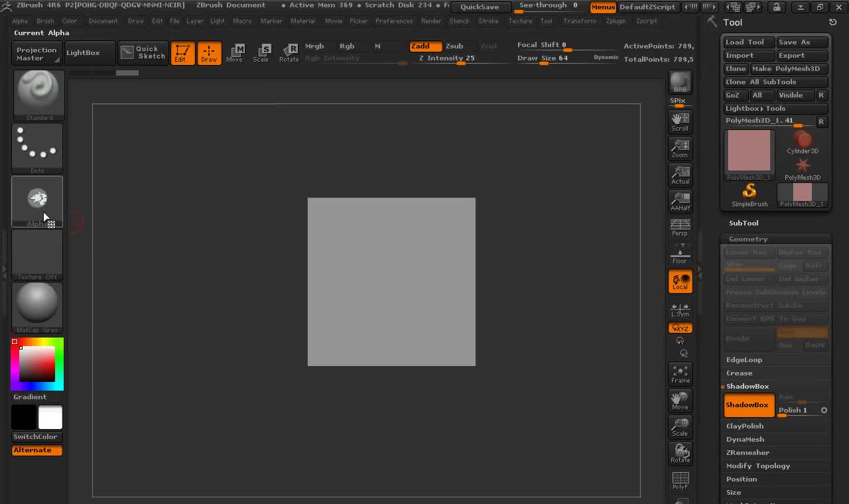Expand the Modify Topology subsection
This screenshot has height=504, width=849.
758,466
